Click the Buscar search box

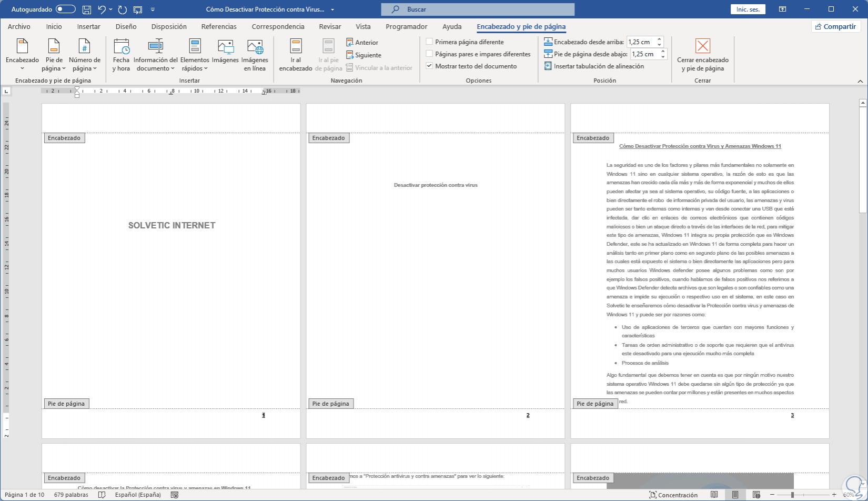[478, 9]
